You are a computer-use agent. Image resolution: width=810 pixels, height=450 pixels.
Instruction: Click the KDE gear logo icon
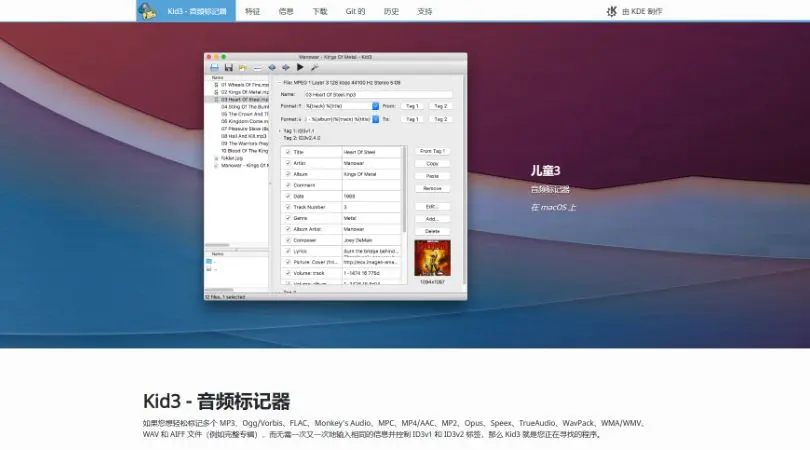612,11
